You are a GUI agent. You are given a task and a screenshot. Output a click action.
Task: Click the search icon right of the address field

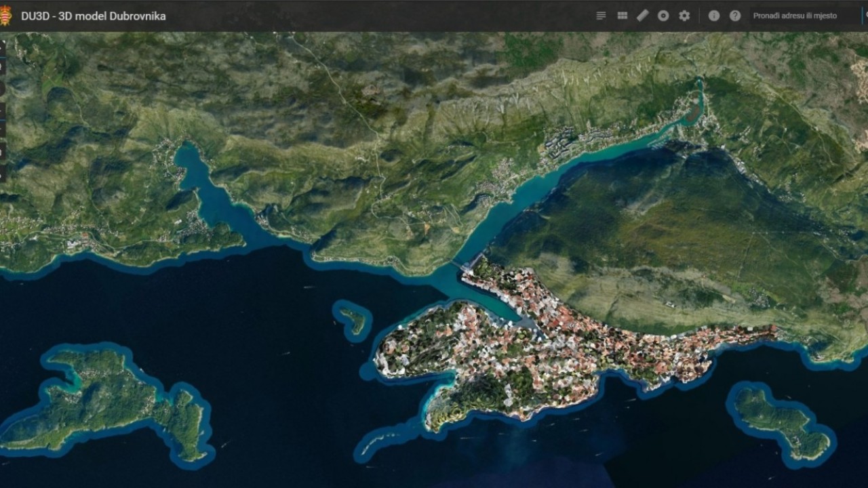click(x=865, y=16)
